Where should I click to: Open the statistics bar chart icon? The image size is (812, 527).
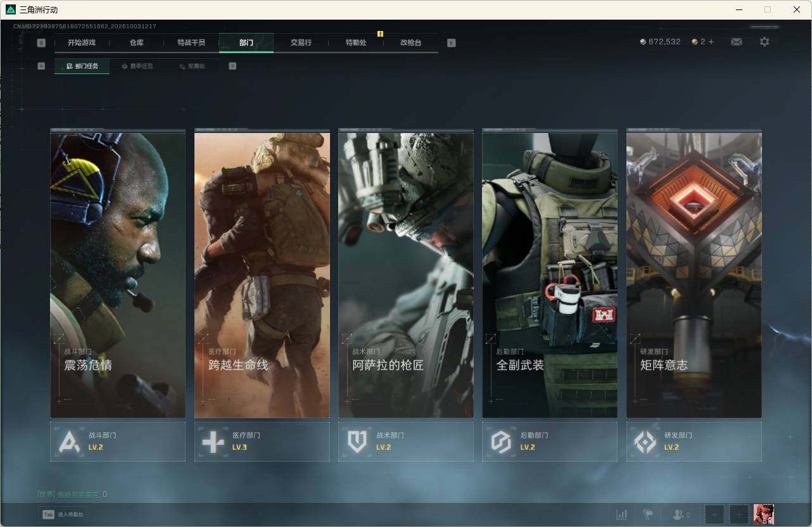pyautogui.click(x=622, y=515)
